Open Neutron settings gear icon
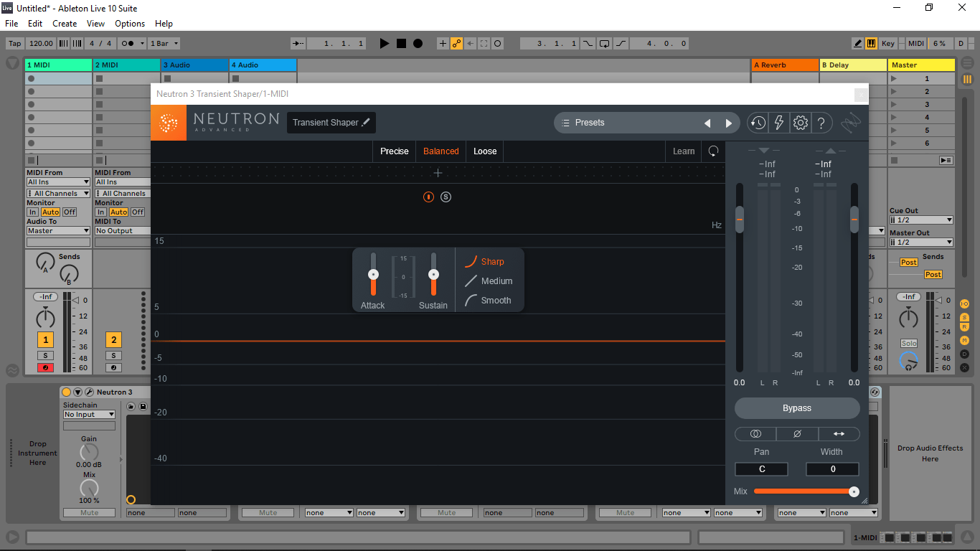The image size is (980, 551). 801,123
